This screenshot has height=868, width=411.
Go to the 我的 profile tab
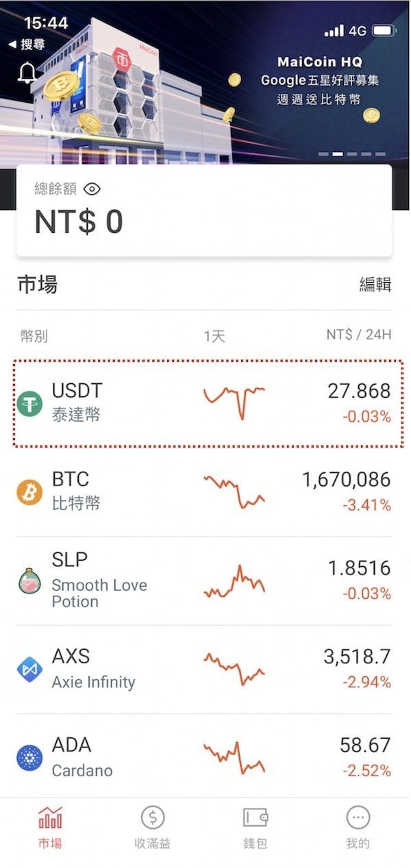click(358, 828)
